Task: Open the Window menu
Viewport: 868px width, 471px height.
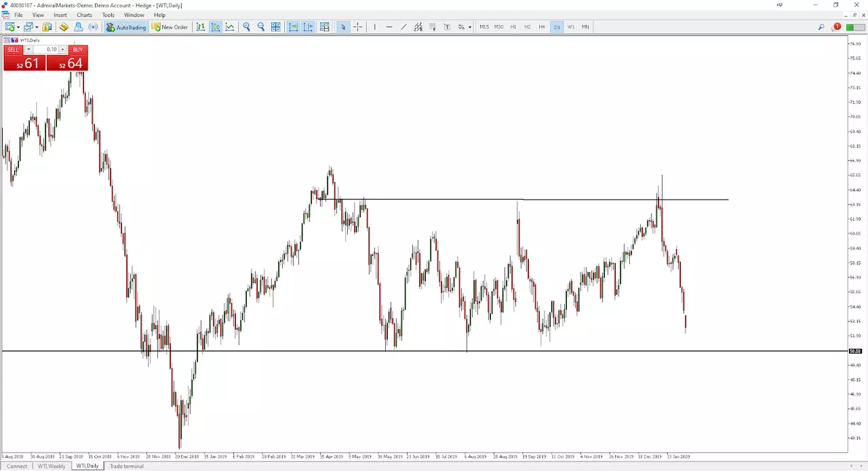Action: click(x=134, y=15)
